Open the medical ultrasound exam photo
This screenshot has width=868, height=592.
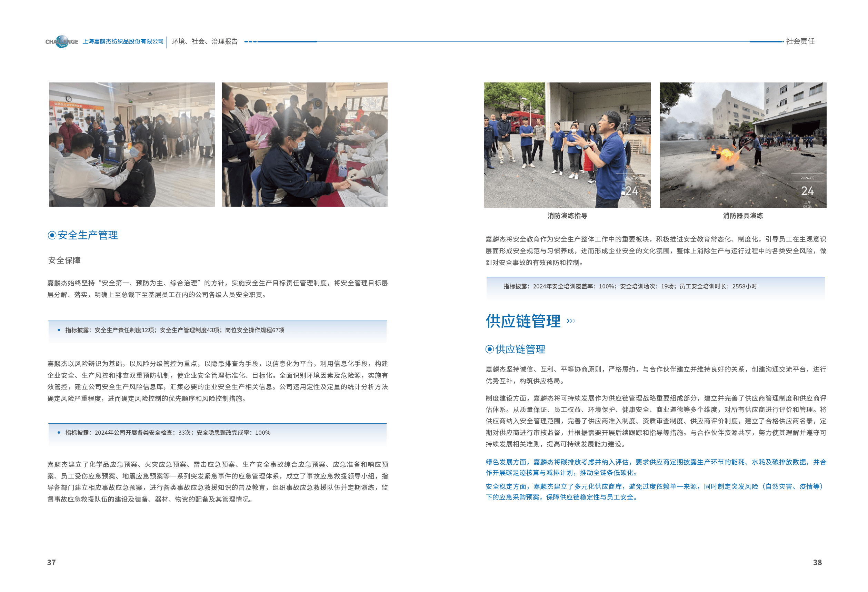tap(132, 144)
